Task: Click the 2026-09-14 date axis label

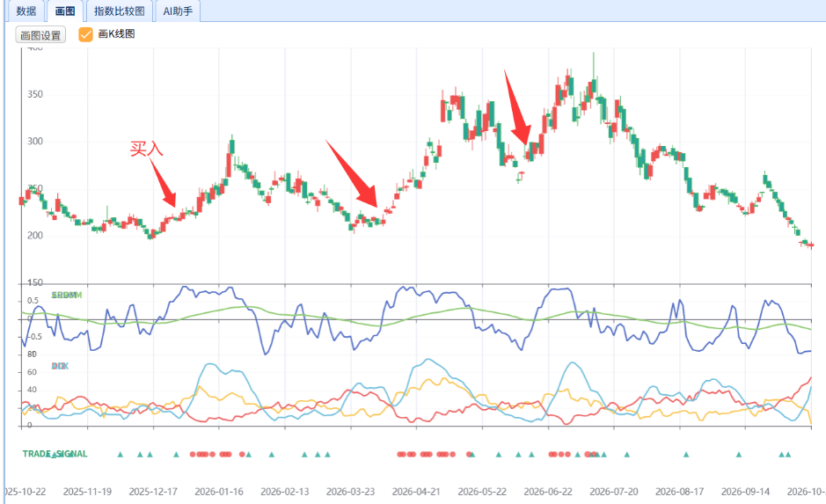Action: click(745, 492)
